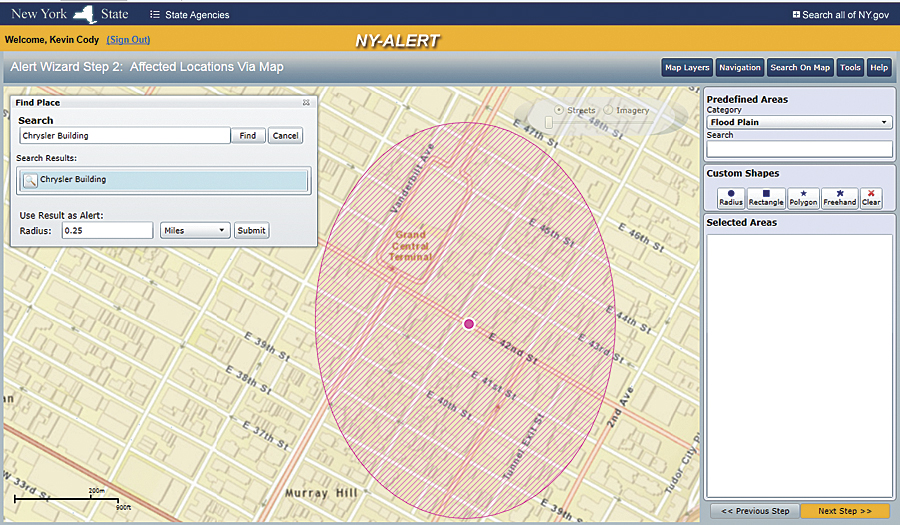The height and width of the screenshot is (525, 900).
Task: Click the Predefined Areas Search field
Action: click(799, 149)
